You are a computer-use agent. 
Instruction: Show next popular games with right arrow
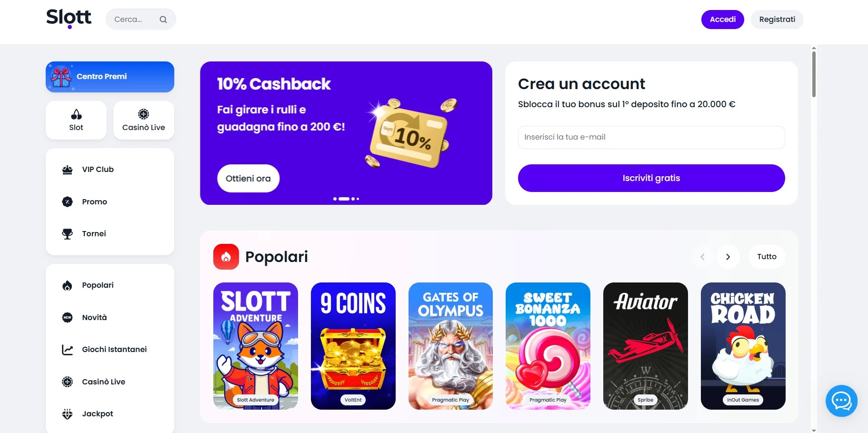pos(728,257)
